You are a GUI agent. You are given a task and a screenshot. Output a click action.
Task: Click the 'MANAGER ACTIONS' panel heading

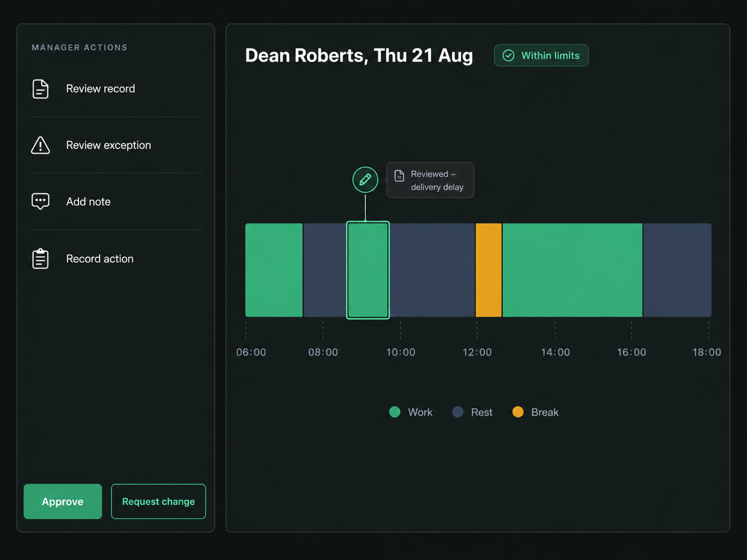coord(80,48)
